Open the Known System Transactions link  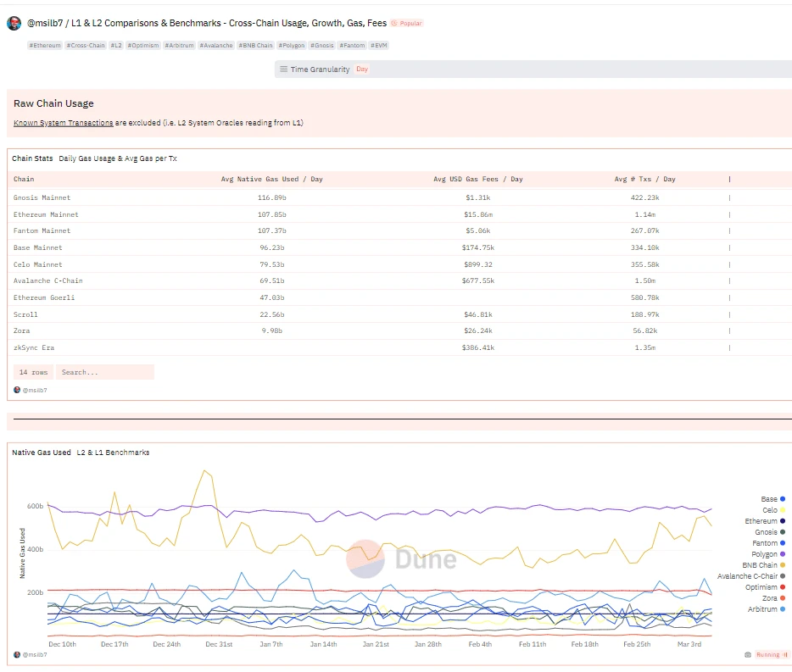[x=63, y=123]
